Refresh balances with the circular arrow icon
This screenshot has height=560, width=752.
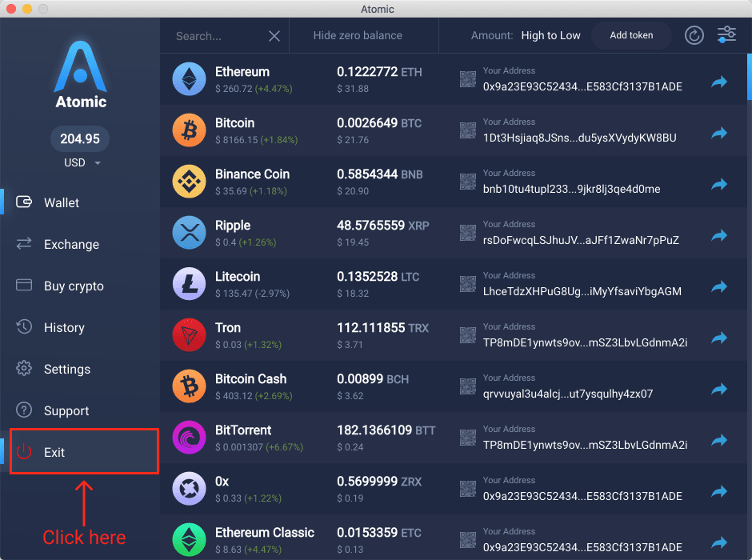click(x=694, y=35)
